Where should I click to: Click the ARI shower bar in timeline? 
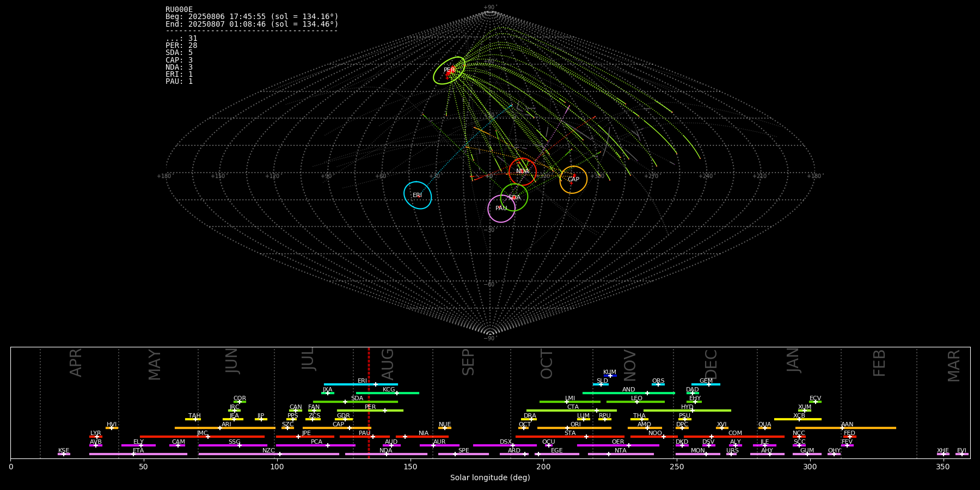(225, 428)
